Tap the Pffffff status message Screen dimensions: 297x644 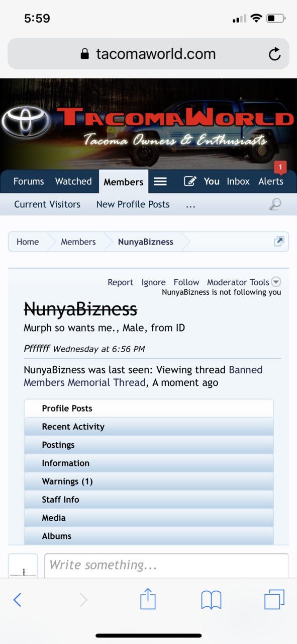[37, 348]
